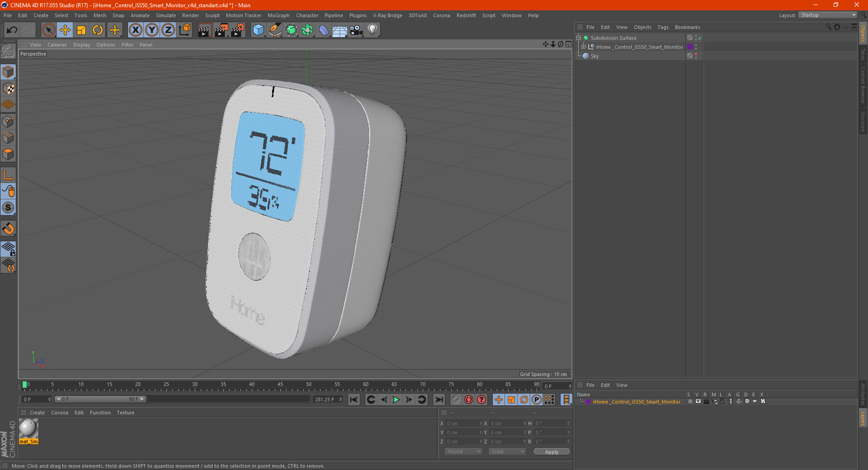Open the Takes side tab
868x470 pixels.
pyautogui.click(x=863, y=54)
